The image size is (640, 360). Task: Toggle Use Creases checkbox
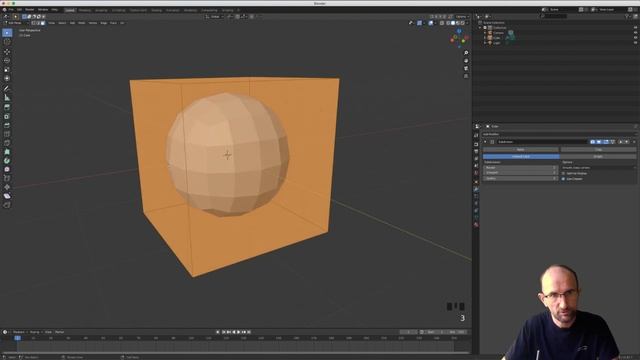563,179
